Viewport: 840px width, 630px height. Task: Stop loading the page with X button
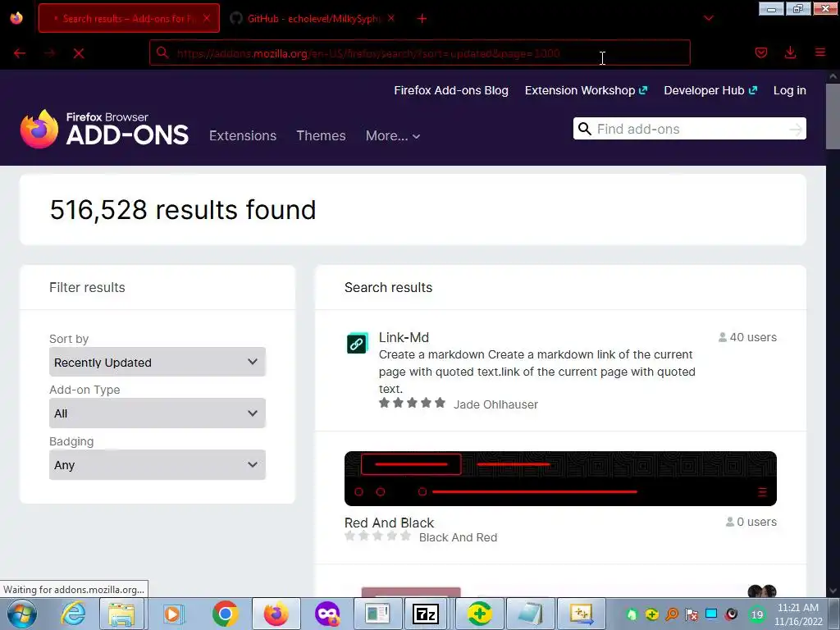pos(79,53)
